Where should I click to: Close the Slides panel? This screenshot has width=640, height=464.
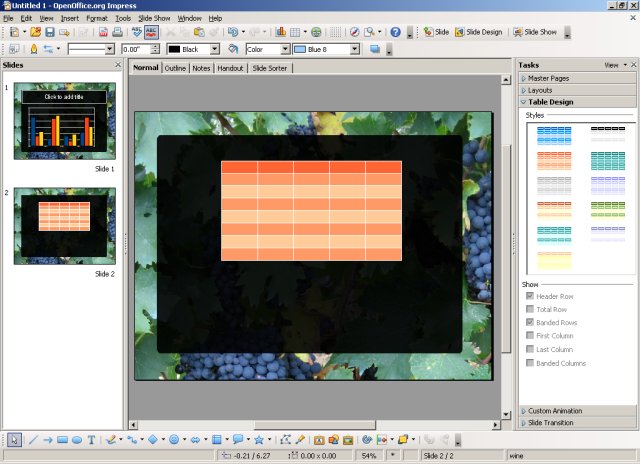tap(118, 65)
